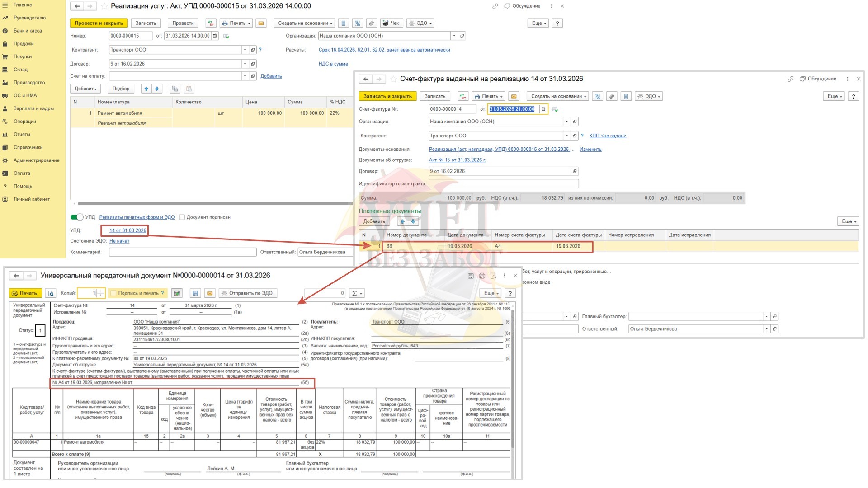Click the Провести и закрыть button
This screenshot has width=868, height=488.
(x=99, y=23)
